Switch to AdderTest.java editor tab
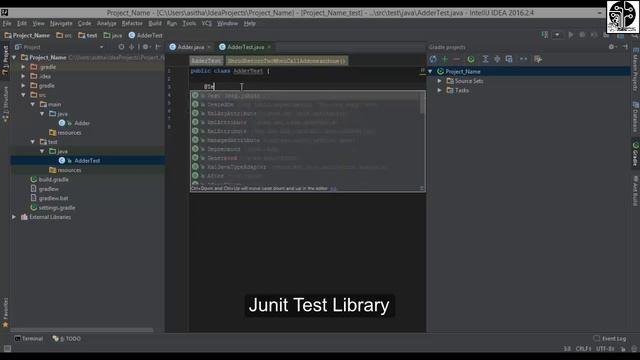Viewport: 640px width, 360px height. pos(245,47)
